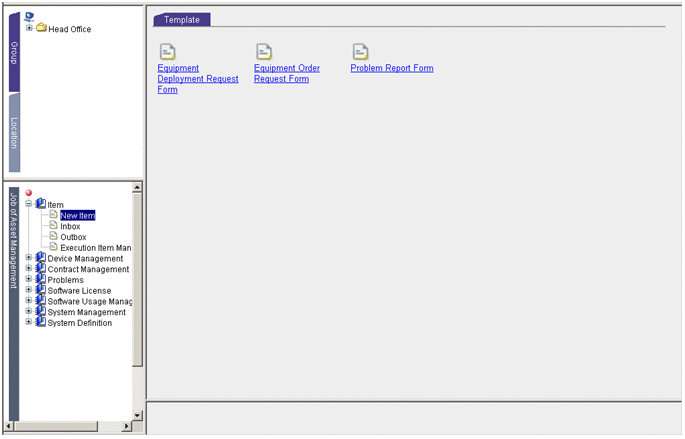Viewport: 685px width, 439px height.
Task: Click the Contract Management book icon
Action: click(41, 268)
